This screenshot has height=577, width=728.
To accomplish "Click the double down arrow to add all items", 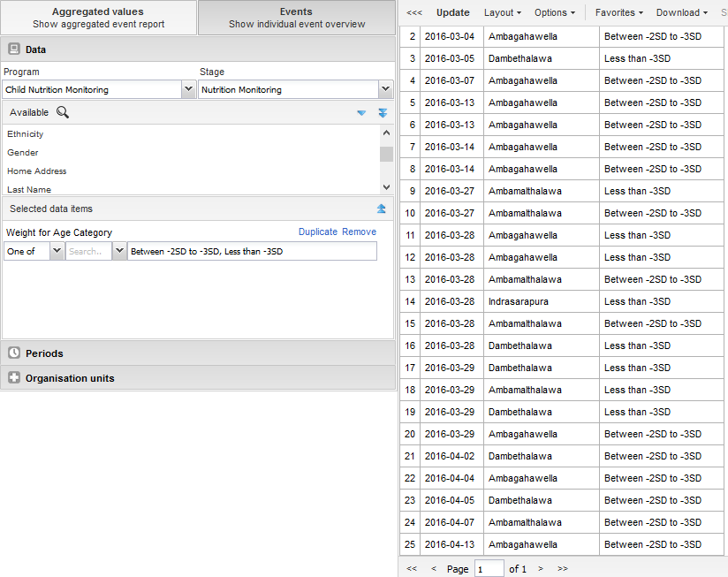I will (x=383, y=113).
